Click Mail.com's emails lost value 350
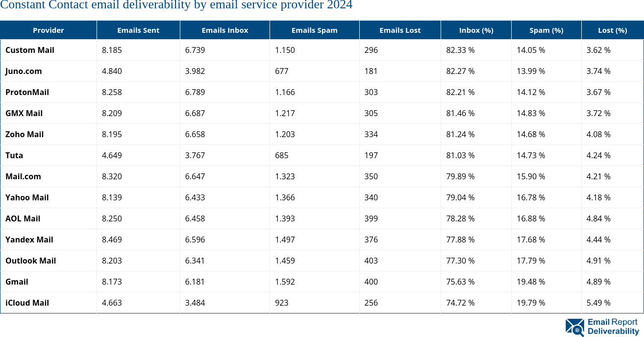 tap(371, 176)
